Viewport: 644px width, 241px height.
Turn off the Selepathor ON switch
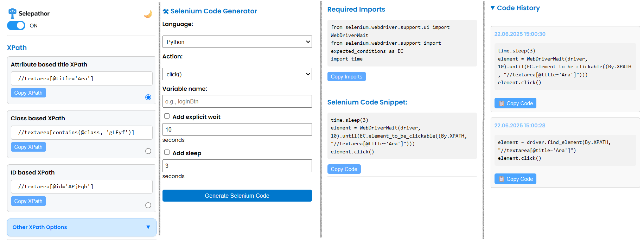coord(16,26)
